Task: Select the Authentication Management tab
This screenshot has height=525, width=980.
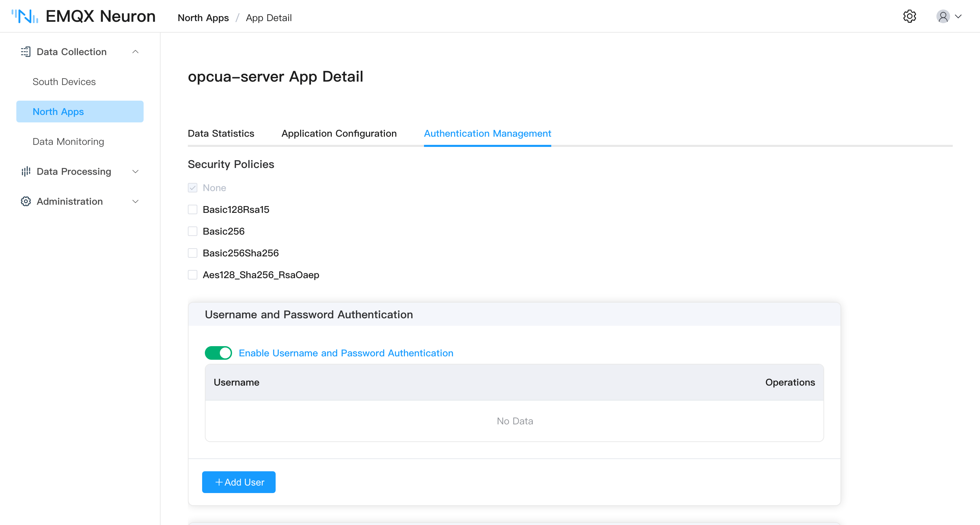Action: pos(487,133)
